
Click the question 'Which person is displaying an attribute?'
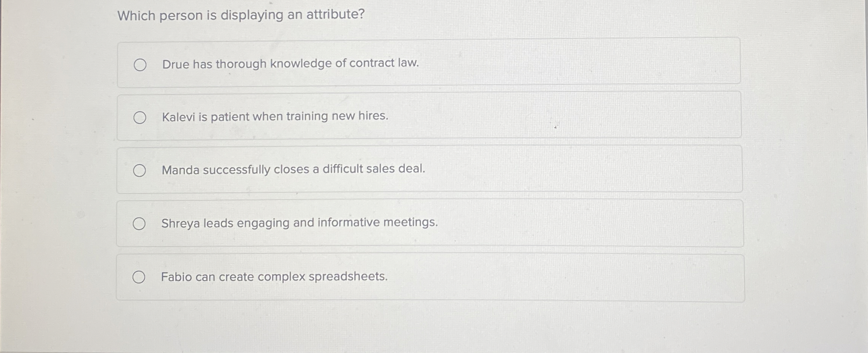click(x=241, y=15)
